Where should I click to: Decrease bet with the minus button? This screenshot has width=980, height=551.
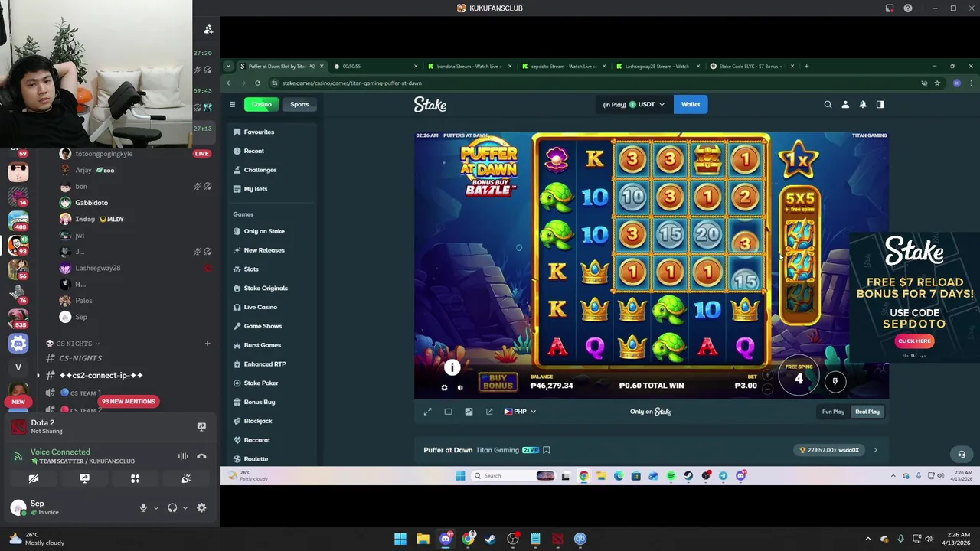768,389
